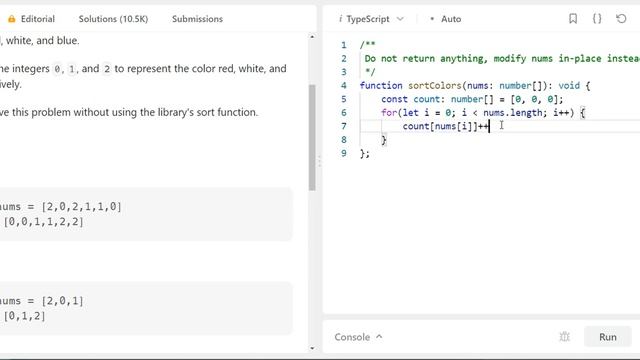Click the bookmark icon in editor toolbar
This screenshot has height=360, width=640.
coord(573,18)
